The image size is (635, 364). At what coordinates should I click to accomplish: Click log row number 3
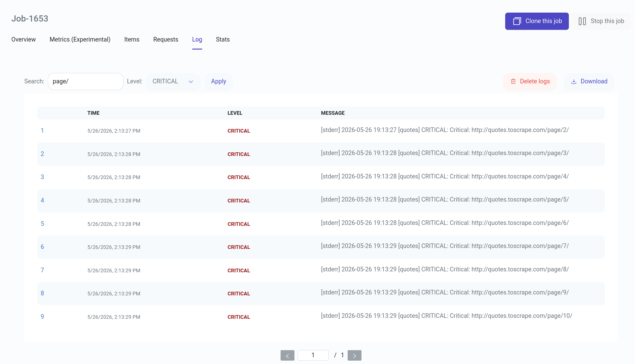[42, 177]
